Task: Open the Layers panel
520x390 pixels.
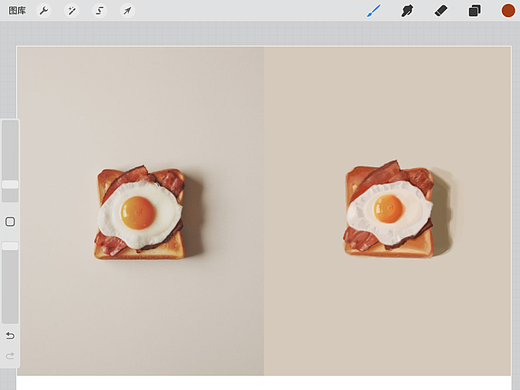Action: 475,11
